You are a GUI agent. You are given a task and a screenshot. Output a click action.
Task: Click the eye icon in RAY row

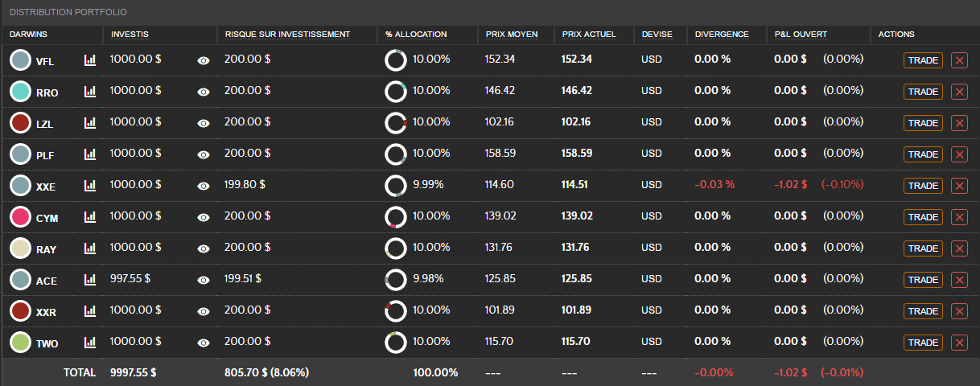[204, 248]
